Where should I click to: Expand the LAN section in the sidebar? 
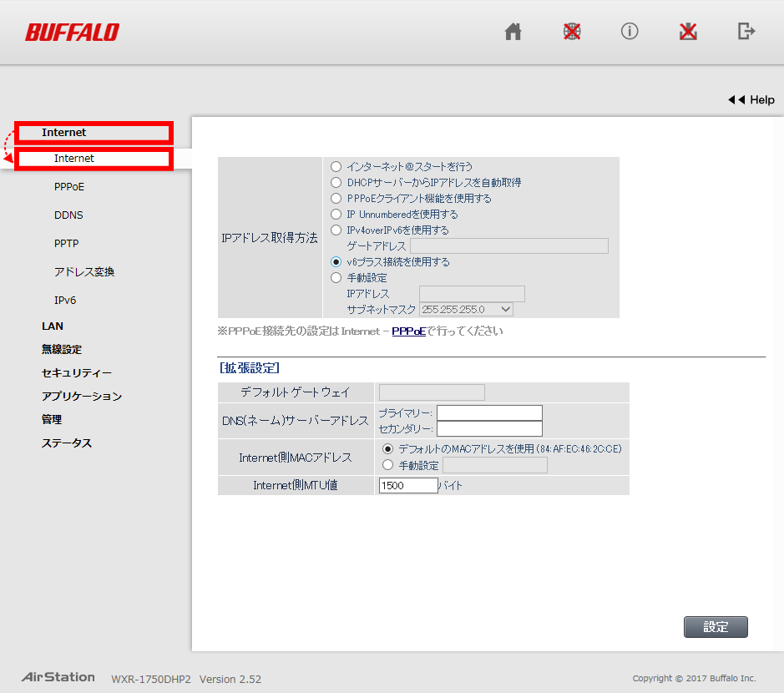[x=53, y=326]
